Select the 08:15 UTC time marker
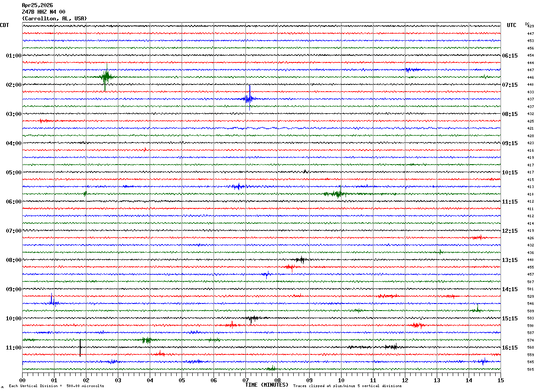The height and width of the screenshot is (392, 536). 509,114
